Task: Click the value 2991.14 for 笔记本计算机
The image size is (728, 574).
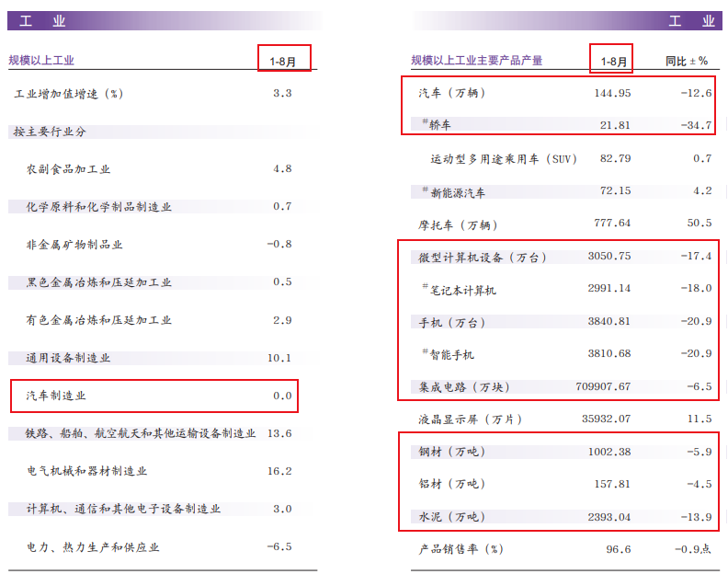Action: click(609, 288)
